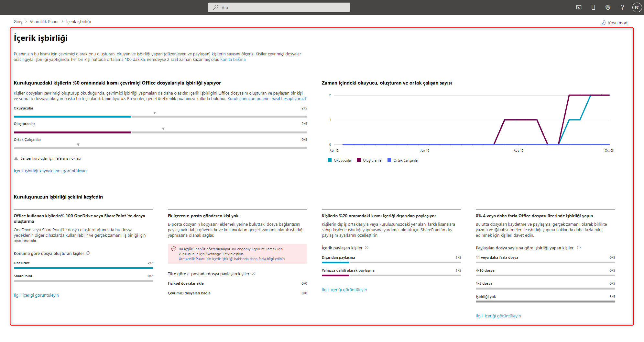644x342 pixels.
Task: Toggle Koyu mod dark mode
Action: pyautogui.click(x=614, y=23)
